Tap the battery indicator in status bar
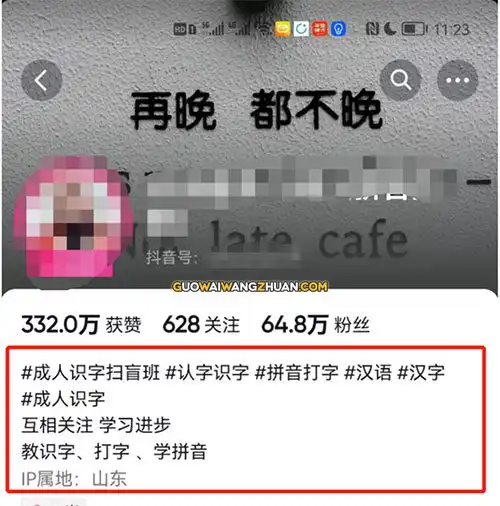500x506 pixels. [x=414, y=29]
